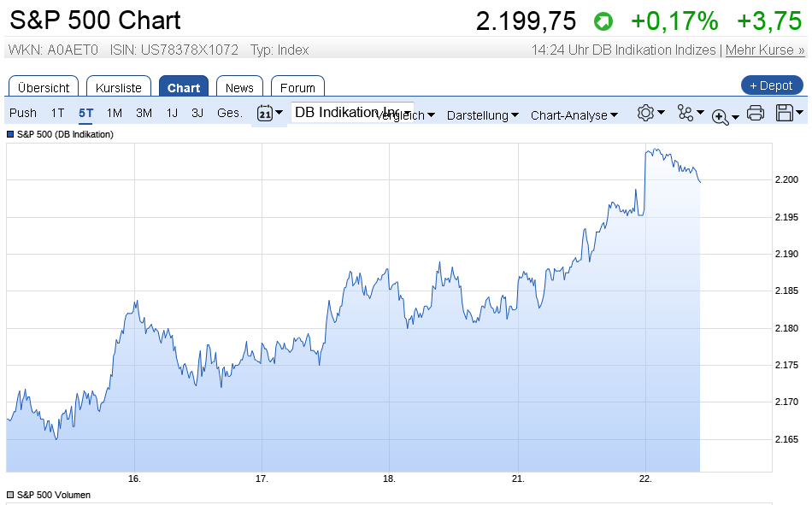Enable Push live updates
This screenshot has height=505, width=812.
tap(23, 113)
